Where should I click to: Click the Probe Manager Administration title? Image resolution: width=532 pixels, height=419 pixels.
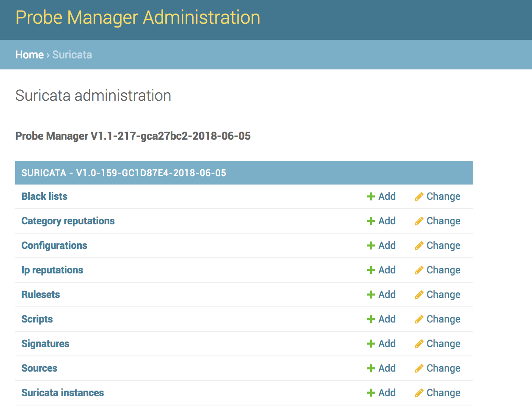pos(138,18)
